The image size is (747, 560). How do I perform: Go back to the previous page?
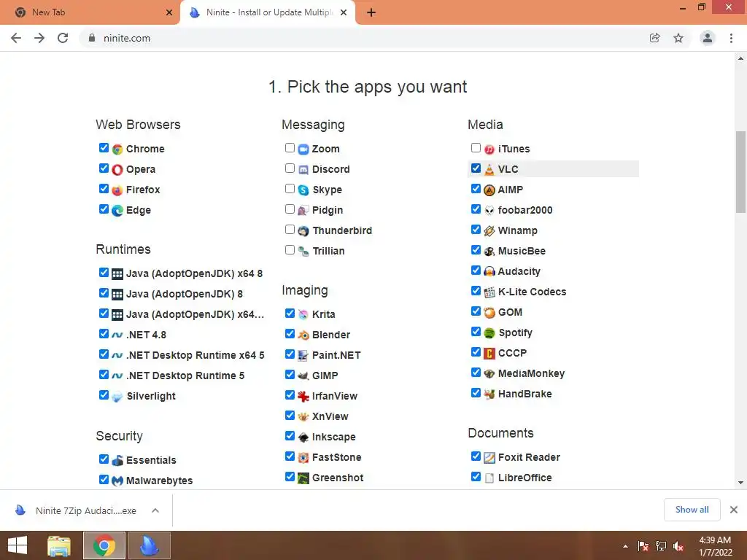(16, 38)
